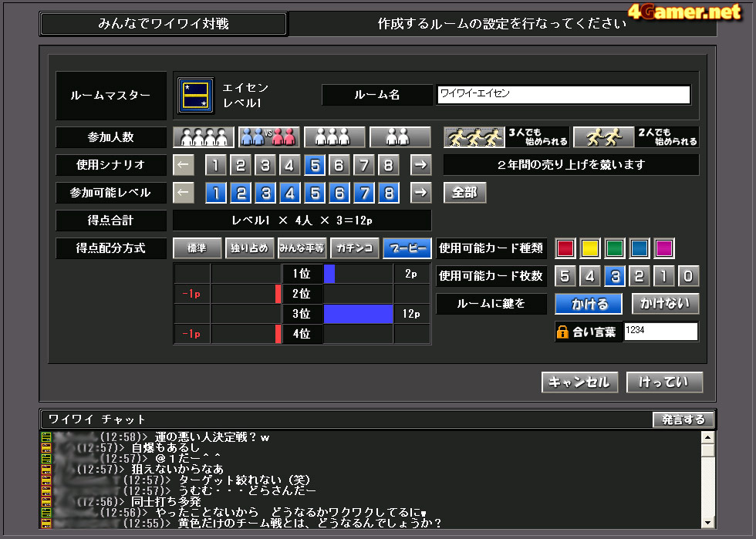Screen dimensions: 756x539
Task: Click the 全部 button for all levels
Action: coord(464,193)
